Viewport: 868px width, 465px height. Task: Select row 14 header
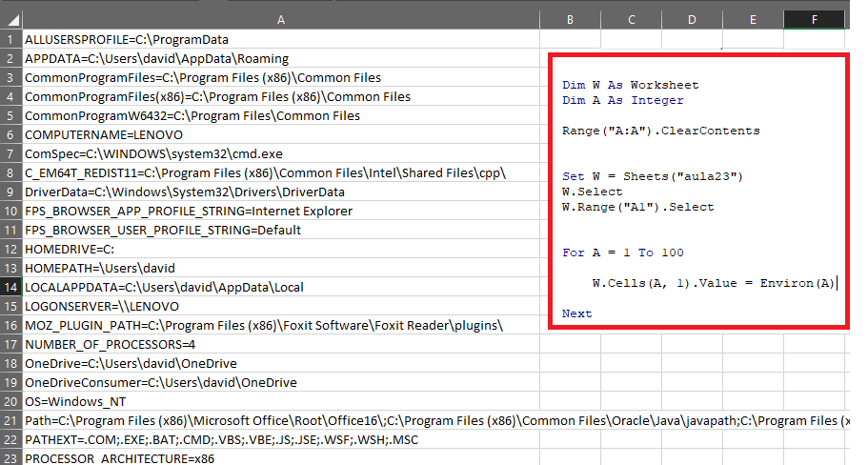11,288
